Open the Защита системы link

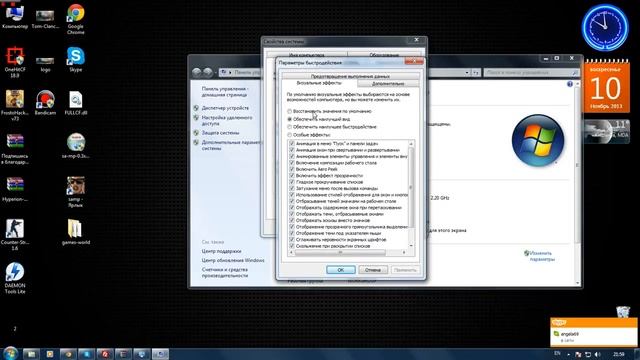click(220, 133)
